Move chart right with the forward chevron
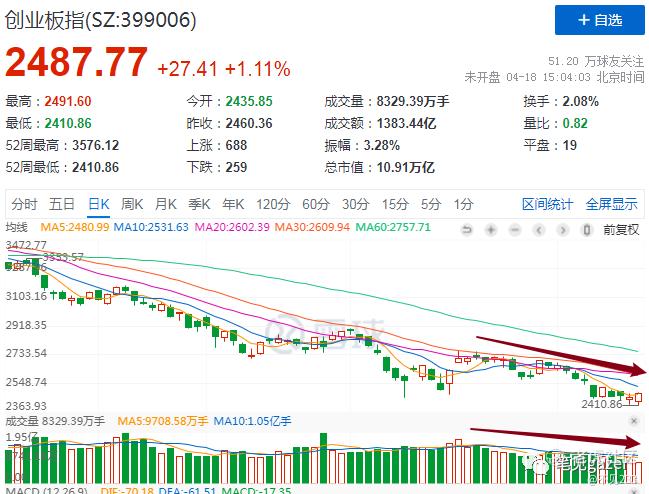Screen dimensions: 649x494 click(563, 230)
